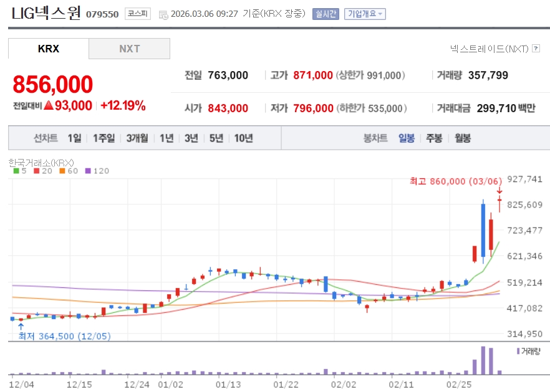This screenshot has height=392, width=550.
Task: Click the blue arrow at the chart low
Action: point(21,325)
